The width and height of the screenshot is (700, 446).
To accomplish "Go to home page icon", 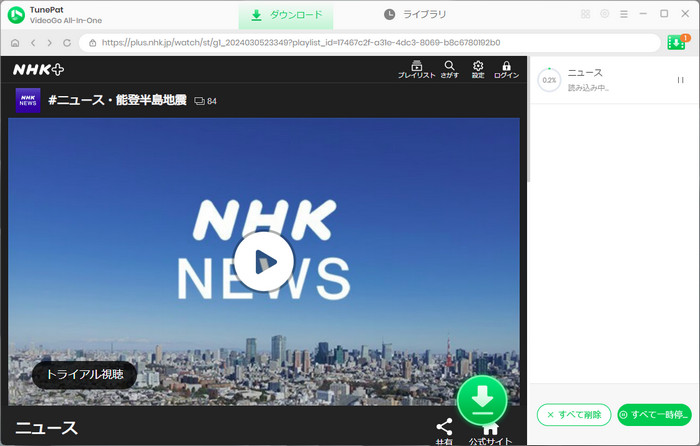I will pyautogui.click(x=15, y=43).
